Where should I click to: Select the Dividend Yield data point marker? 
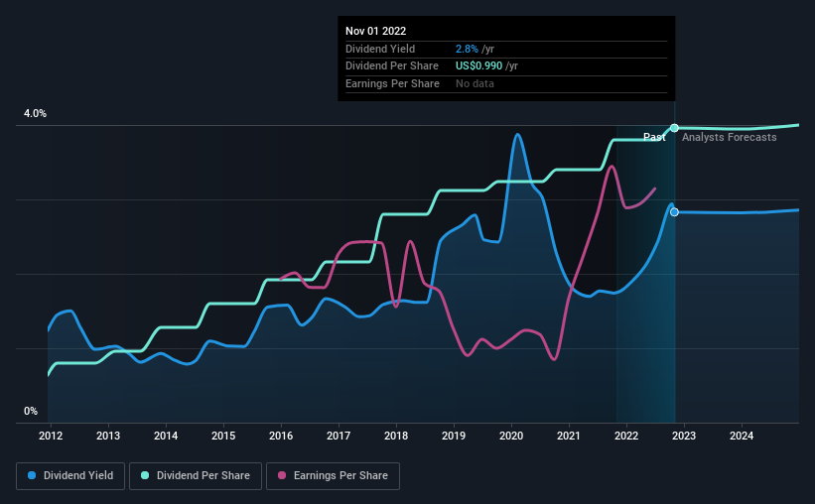pos(674,212)
